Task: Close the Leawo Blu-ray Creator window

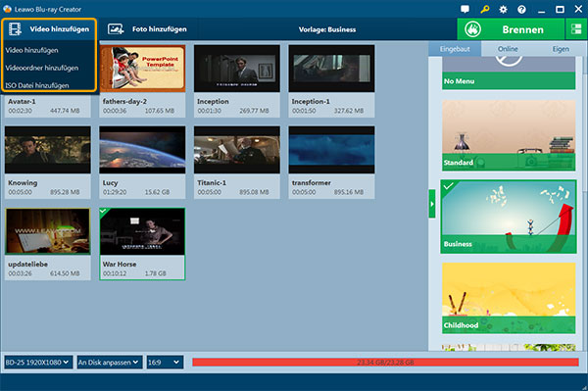Action: (x=578, y=9)
